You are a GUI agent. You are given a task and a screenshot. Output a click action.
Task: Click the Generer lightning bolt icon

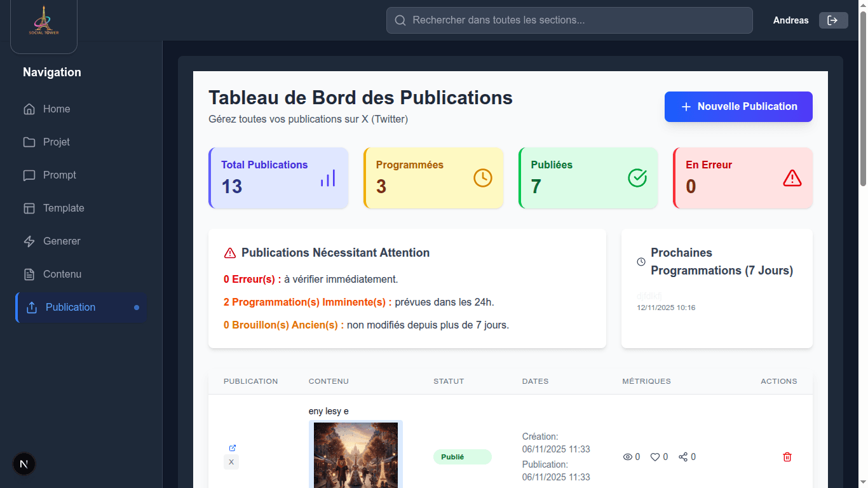(x=29, y=241)
